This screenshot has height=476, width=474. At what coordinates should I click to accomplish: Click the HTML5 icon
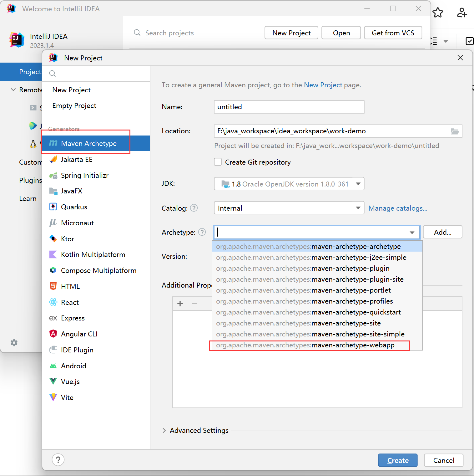tap(53, 286)
